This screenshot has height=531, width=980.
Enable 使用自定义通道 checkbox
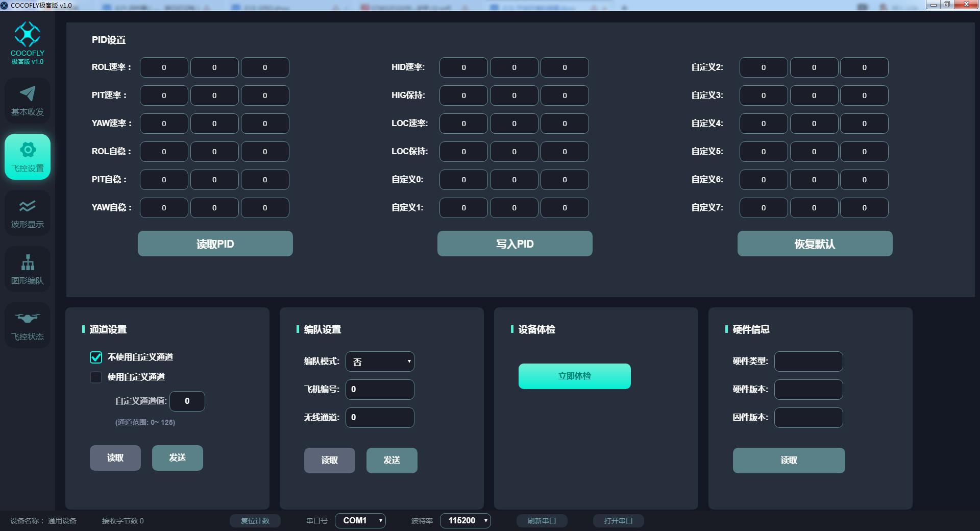96,377
